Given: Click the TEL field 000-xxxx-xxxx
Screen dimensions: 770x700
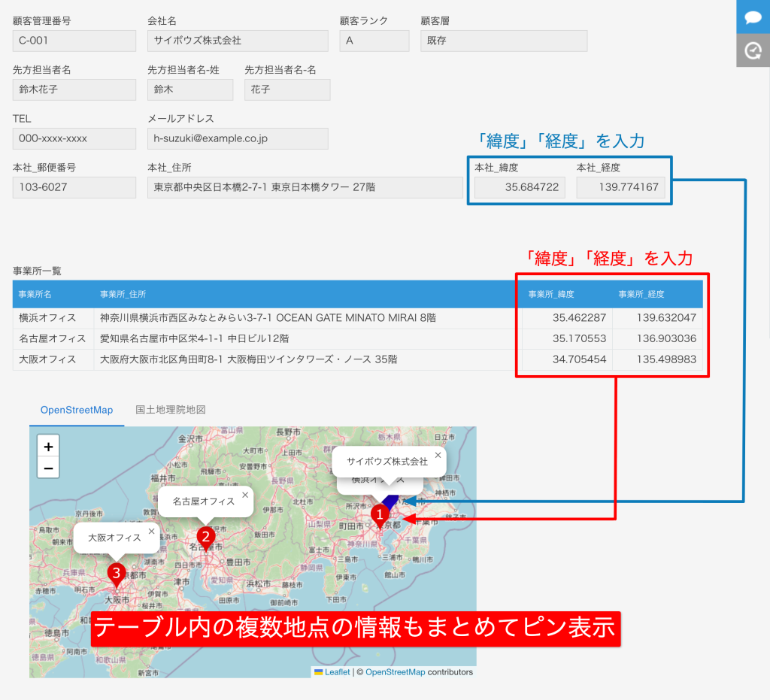Looking at the screenshot, I should click(x=74, y=138).
